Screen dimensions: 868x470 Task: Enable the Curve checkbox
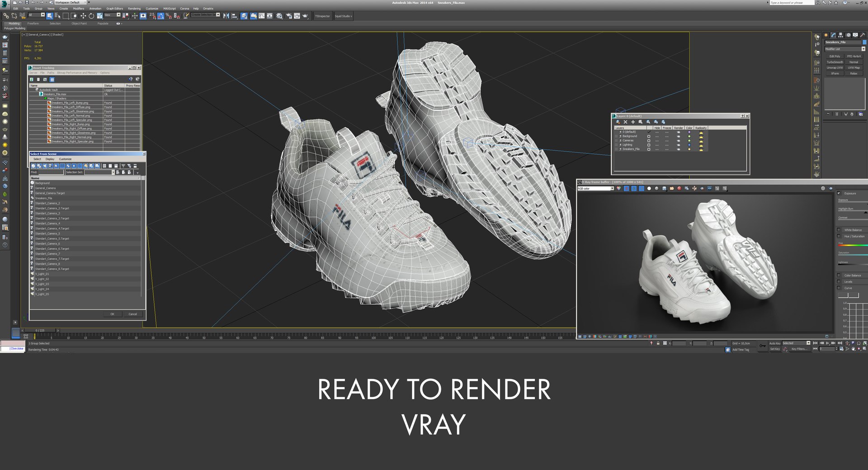click(x=839, y=288)
